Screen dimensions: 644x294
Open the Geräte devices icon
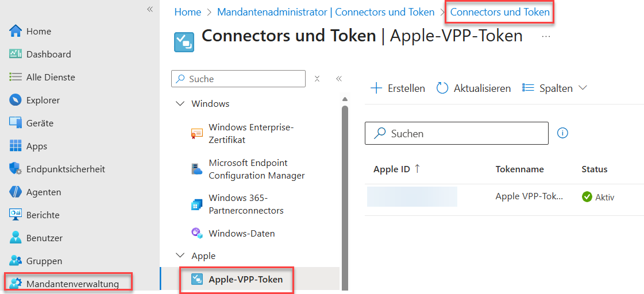16,123
